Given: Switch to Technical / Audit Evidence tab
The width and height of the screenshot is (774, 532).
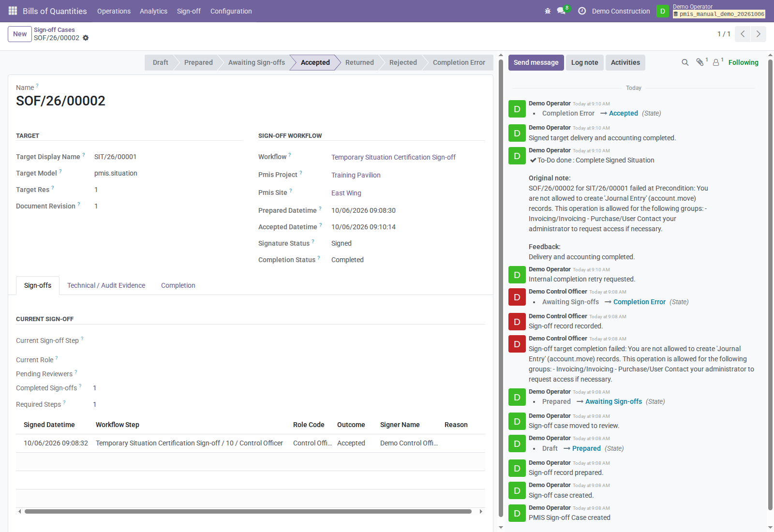Looking at the screenshot, I should (x=106, y=285).
